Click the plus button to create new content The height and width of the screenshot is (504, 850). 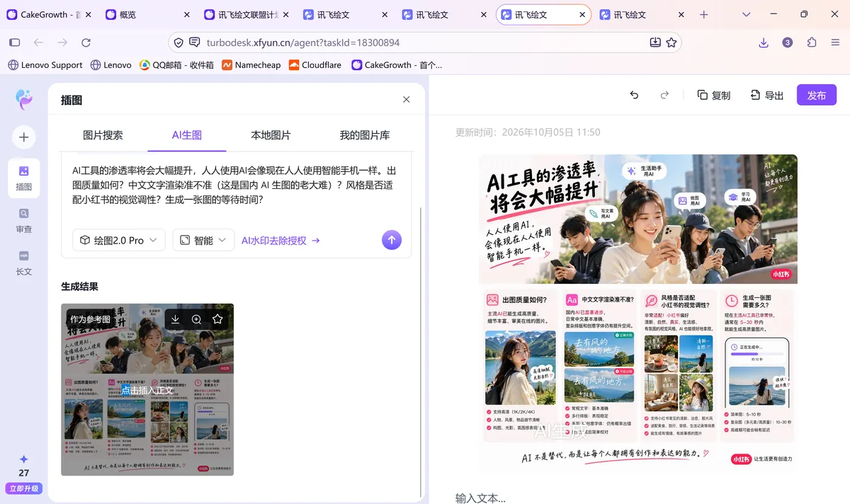[24, 137]
